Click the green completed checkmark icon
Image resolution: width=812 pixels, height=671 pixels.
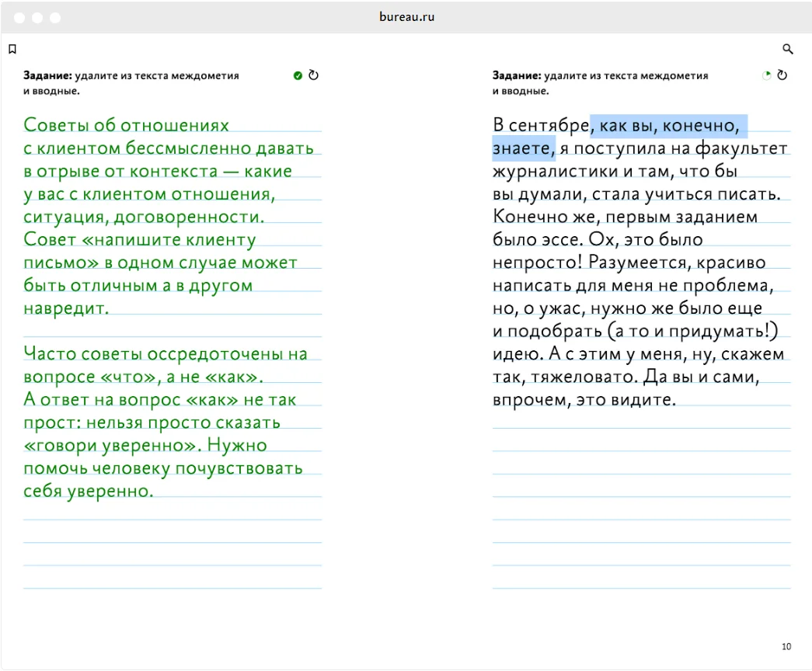298,75
